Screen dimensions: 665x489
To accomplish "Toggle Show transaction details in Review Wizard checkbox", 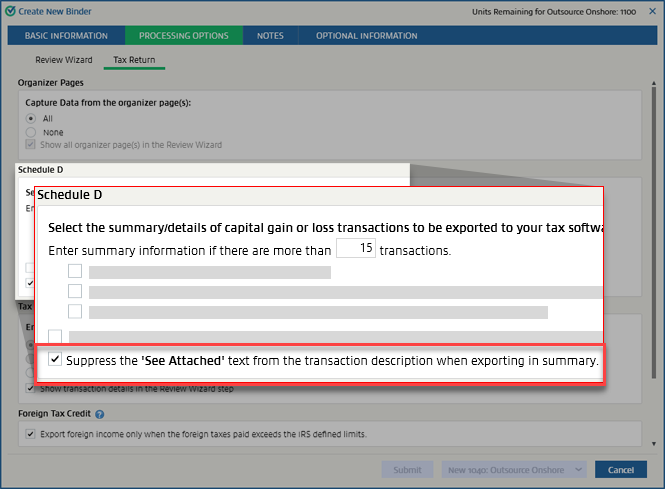I will click(x=30, y=388).
